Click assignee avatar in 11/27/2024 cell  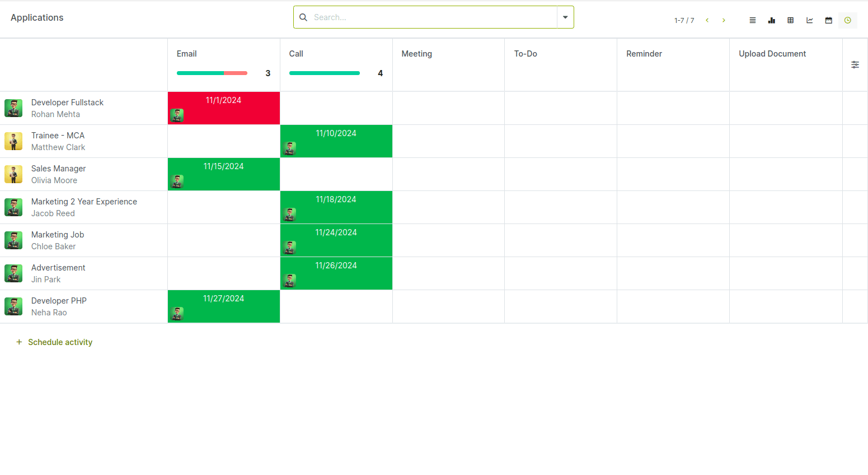coord(177,314)
